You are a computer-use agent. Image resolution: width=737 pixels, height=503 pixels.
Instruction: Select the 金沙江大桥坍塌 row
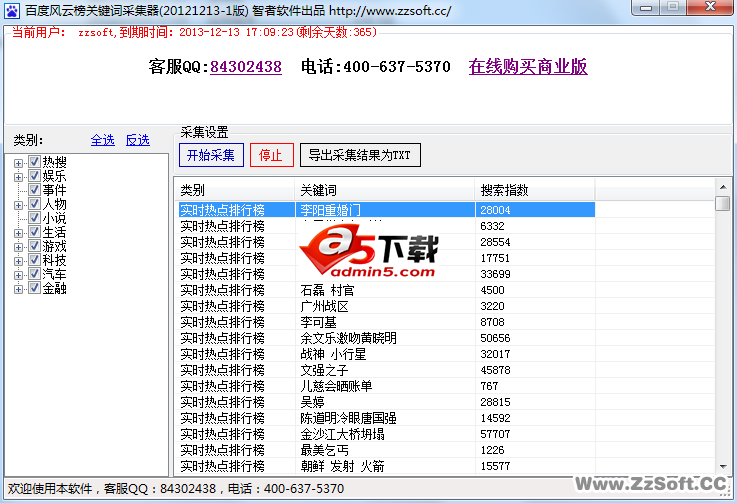click(x=387, y=434)
